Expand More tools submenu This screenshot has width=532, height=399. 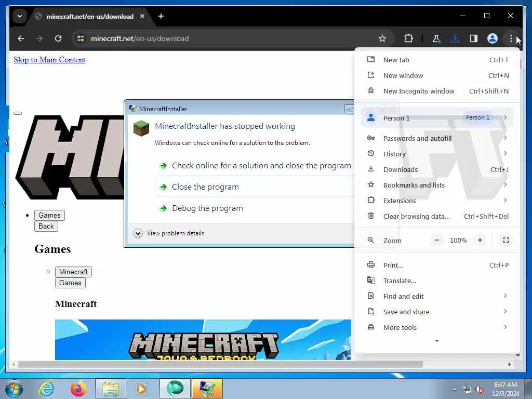click(x=437, y=328)
